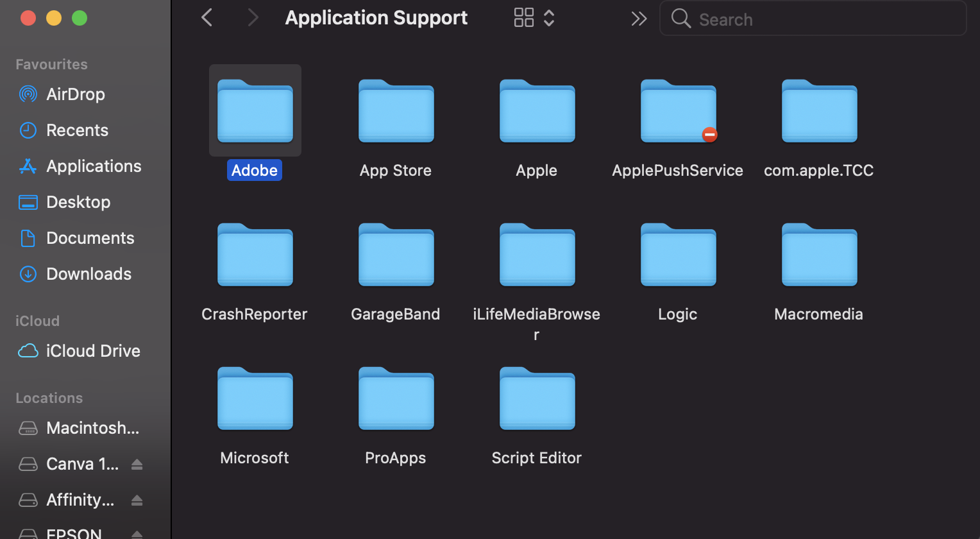Open the view mode up-down chevron
Image resolution: width=980 pixels, height=539 pixels.
[x=549, y=18]
